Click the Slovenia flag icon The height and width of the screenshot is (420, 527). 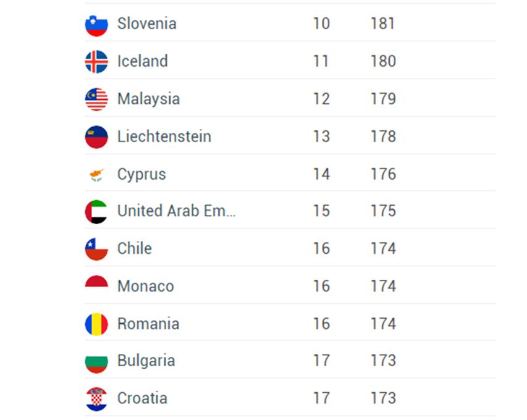coord(96,25)
